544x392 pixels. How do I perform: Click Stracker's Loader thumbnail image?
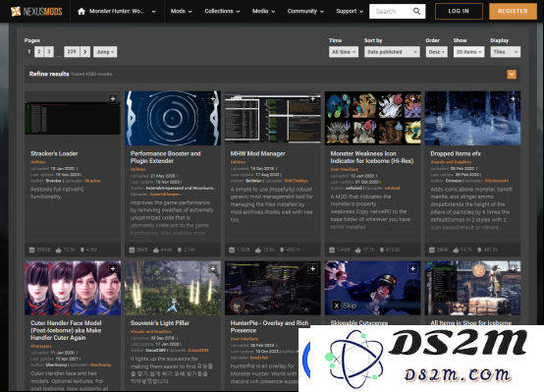click(x=73, y=118)
